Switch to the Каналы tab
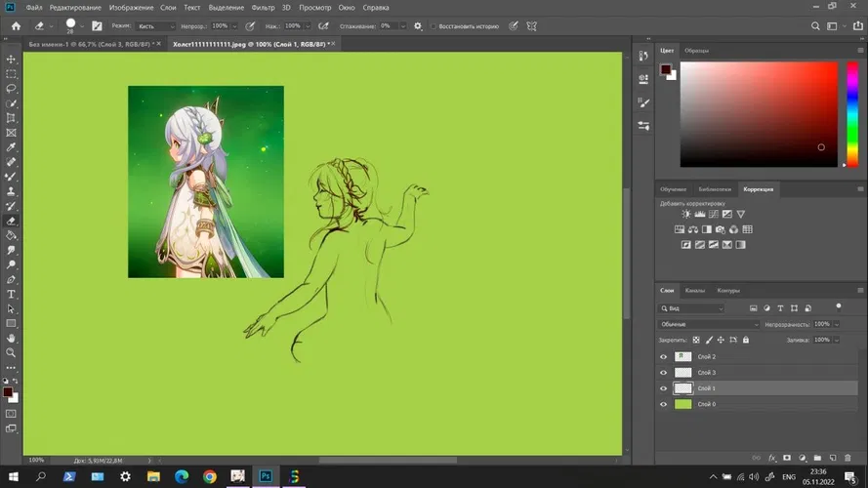Screen dimensions: 868x488 click(694, 290)
